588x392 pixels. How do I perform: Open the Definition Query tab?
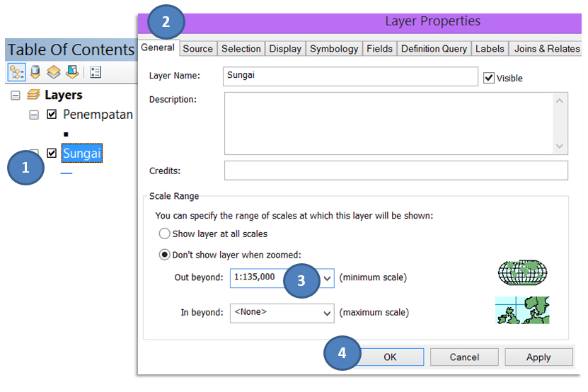[434, 49]
